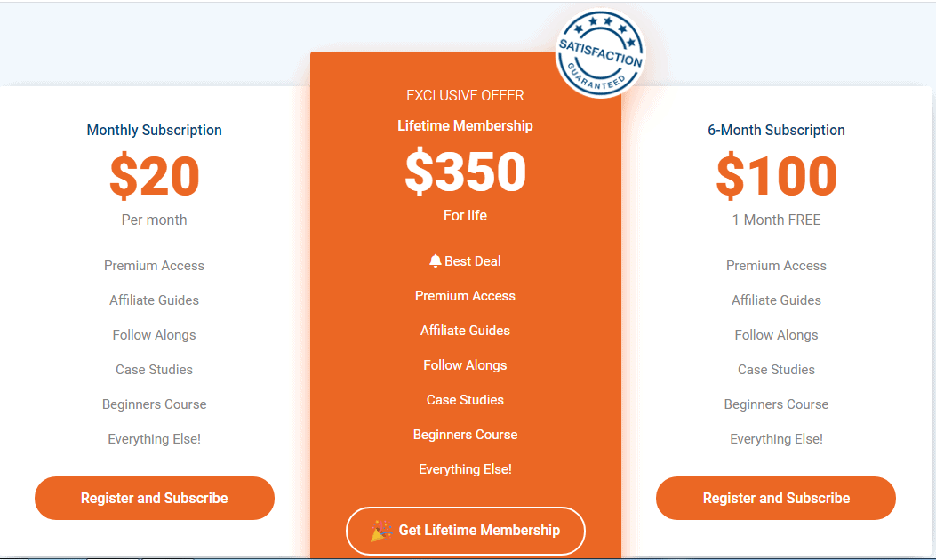The width and height of the screenshot is (936, 560).
Task: Click Case Studies in the lifetime plan
Action: pyautogui.click(x=465, y=400)
